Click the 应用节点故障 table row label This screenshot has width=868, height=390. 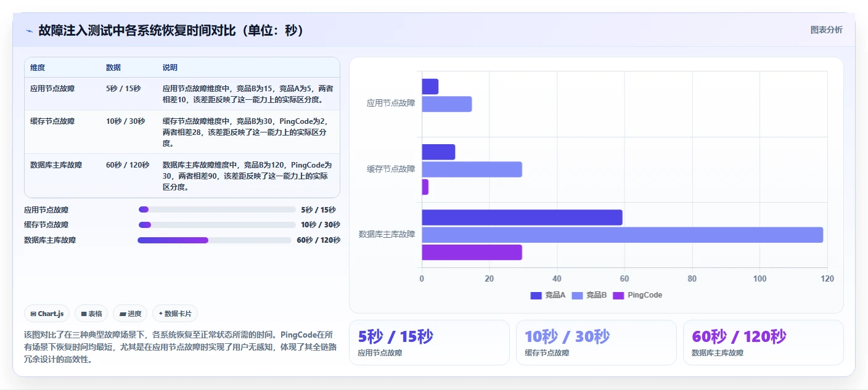[52, 89]
